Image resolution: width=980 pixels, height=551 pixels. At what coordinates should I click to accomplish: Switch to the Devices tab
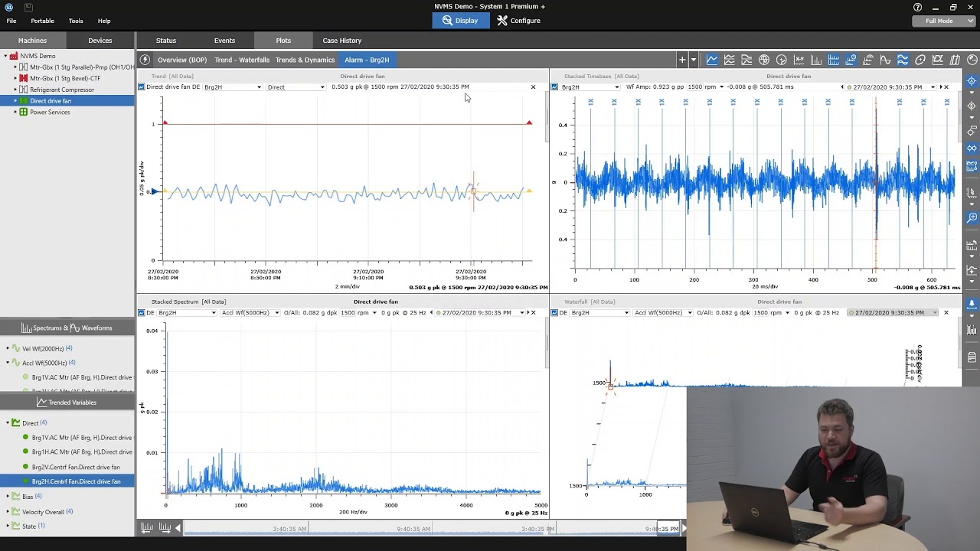[x=100, y=41]
